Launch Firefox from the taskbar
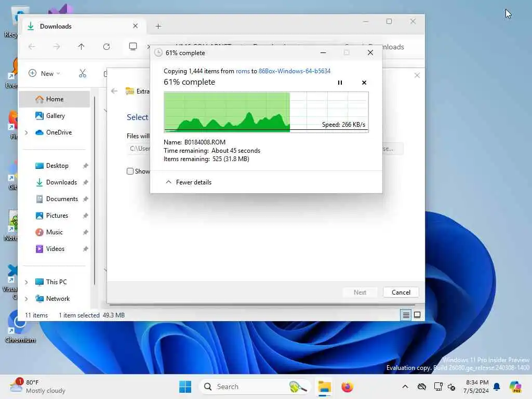Viewport: 532px width, 399px height. point(347,387)
